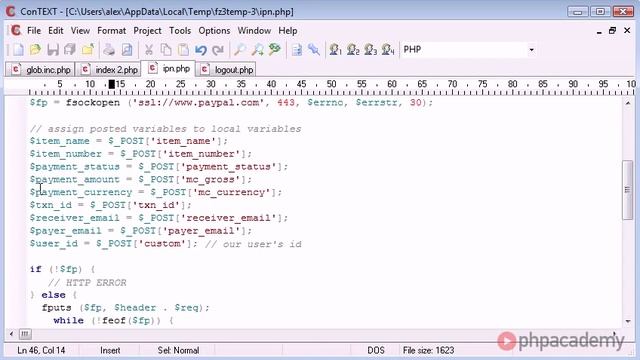Click the $payment_status assignment line
Screen dimensions: 640x360
pos(159,167)
